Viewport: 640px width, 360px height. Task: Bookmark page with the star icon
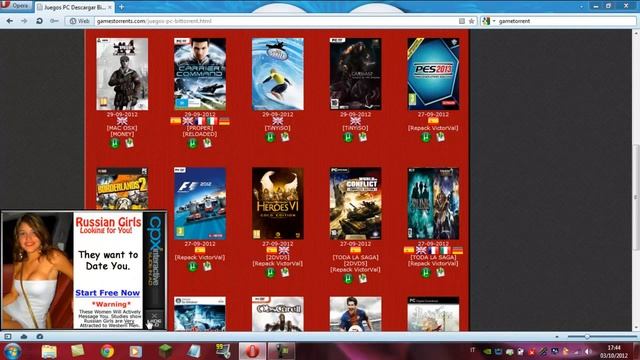tap(471, 21)
